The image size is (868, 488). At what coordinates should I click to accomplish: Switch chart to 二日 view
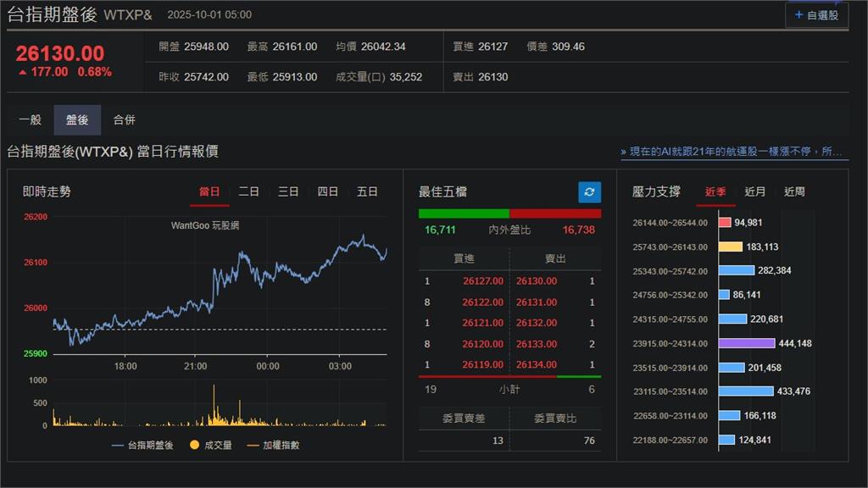249,191
